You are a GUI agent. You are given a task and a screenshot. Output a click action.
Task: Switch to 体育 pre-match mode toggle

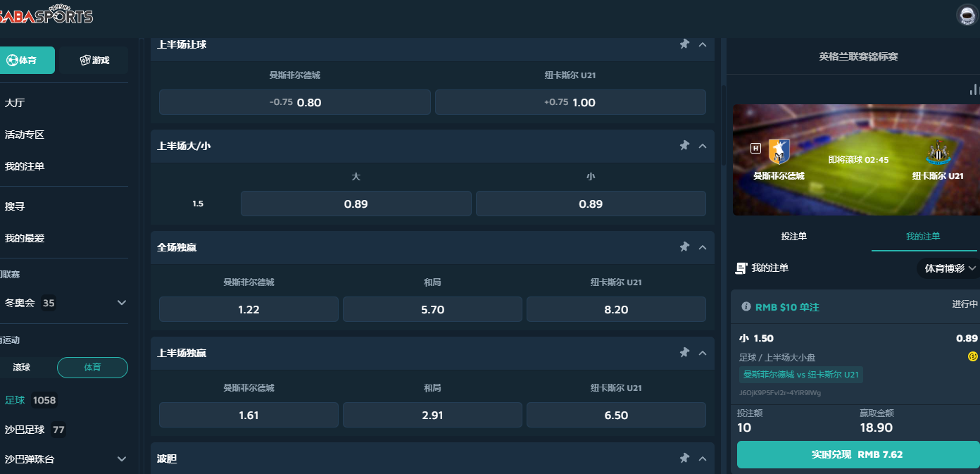point(92,368)
